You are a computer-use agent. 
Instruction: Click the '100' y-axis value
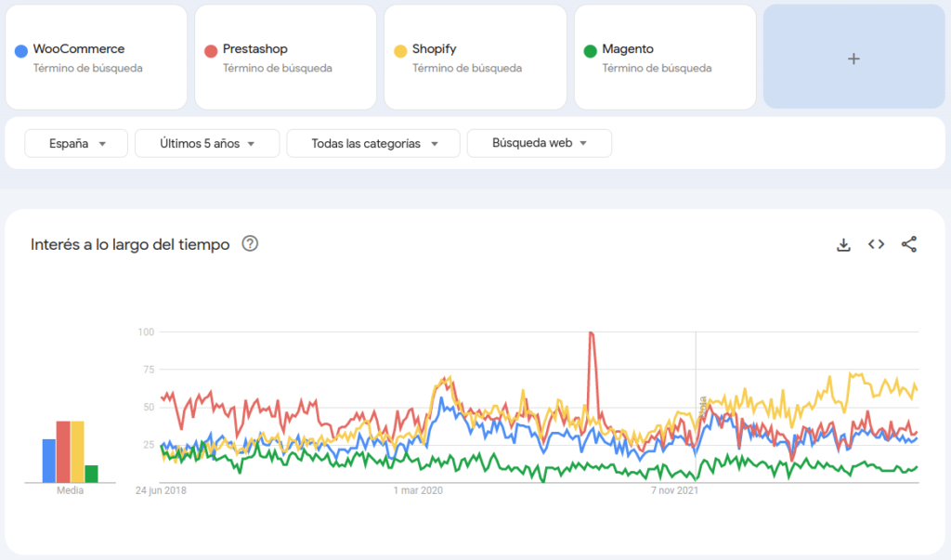tap(146, 332)
